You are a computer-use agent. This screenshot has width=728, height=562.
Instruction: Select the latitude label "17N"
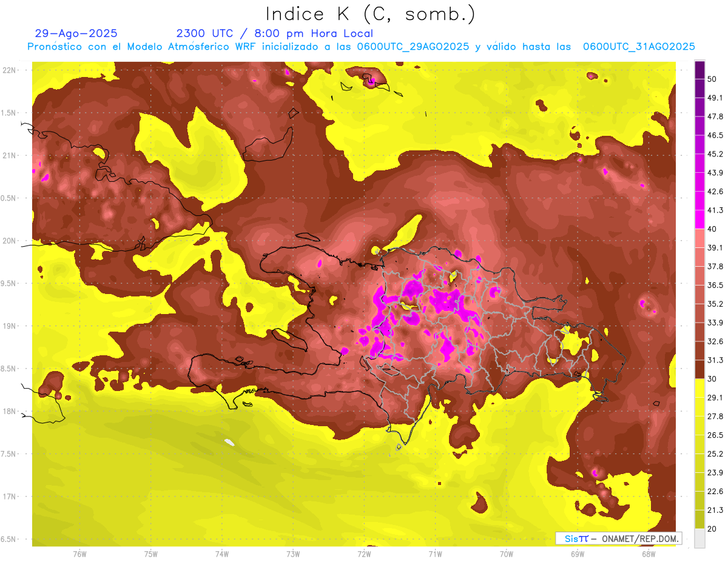pos(10,497)
